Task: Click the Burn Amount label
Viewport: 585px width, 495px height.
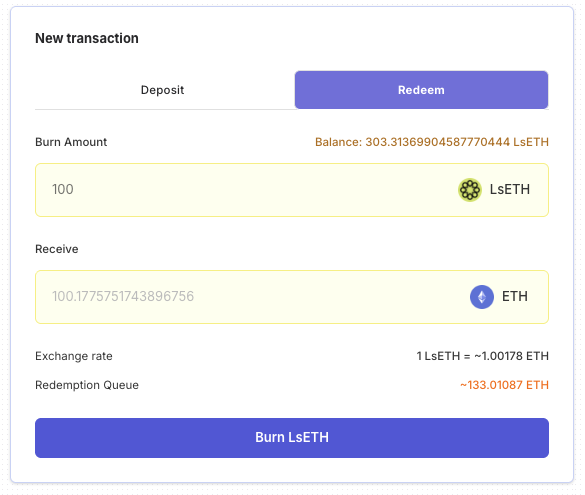Action: coord(71,142)
